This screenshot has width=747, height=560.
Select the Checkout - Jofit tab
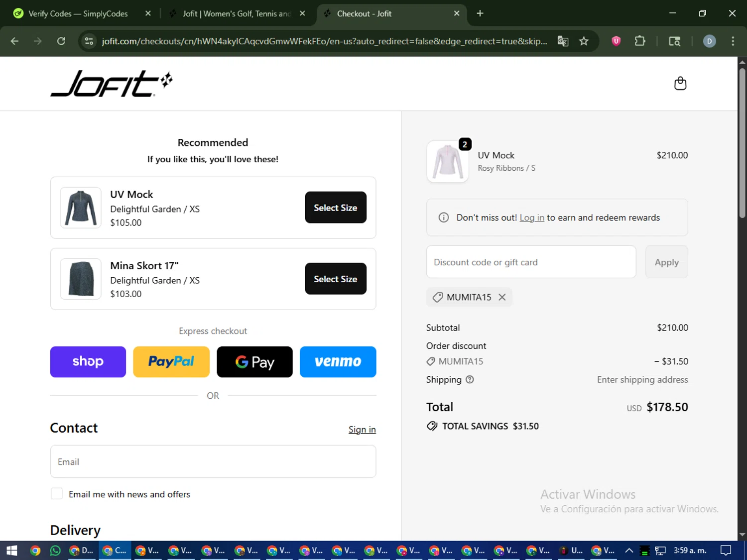pos(391,13)
